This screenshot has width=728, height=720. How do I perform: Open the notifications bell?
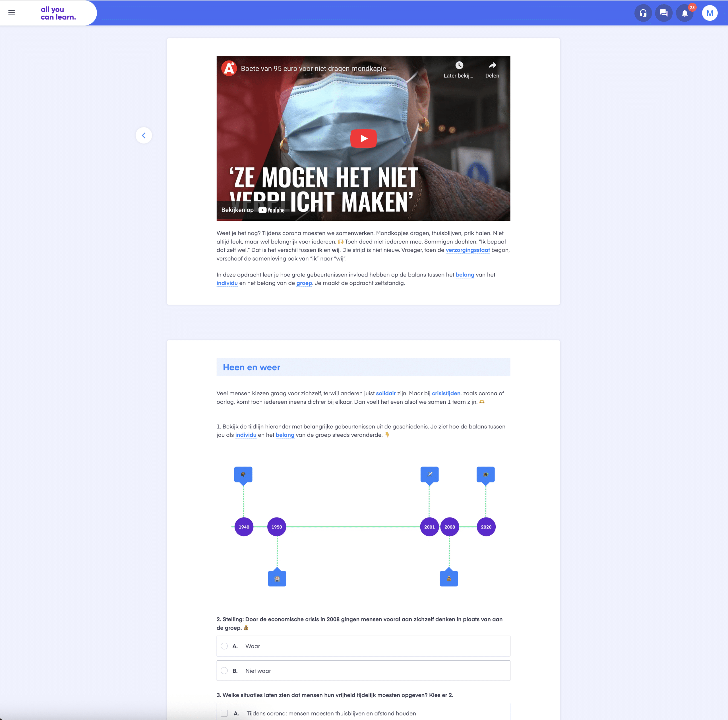(684, 13)
